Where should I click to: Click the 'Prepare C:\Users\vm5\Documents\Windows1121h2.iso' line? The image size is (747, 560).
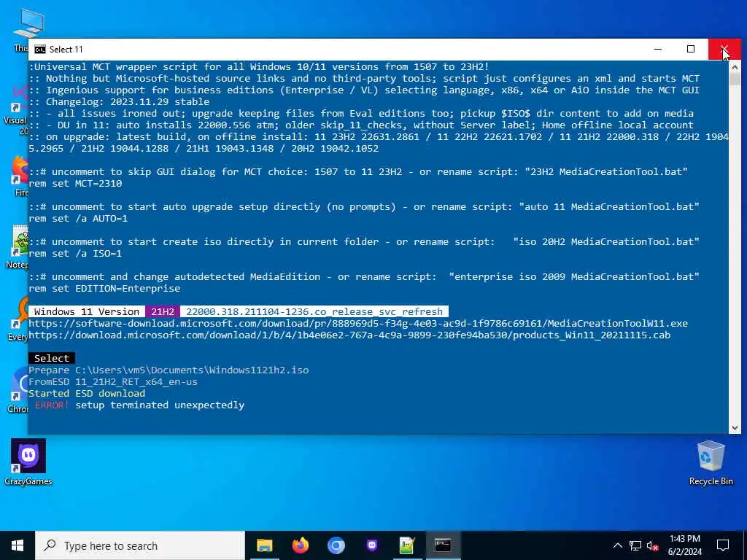tap(169, 370)
